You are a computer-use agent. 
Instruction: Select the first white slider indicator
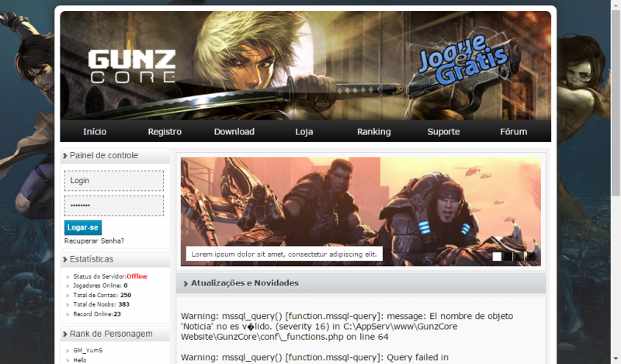tap(497, 256)
